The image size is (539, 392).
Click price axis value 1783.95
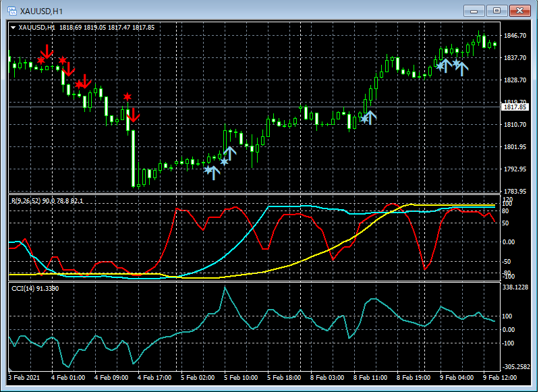[x=515, y=191]
